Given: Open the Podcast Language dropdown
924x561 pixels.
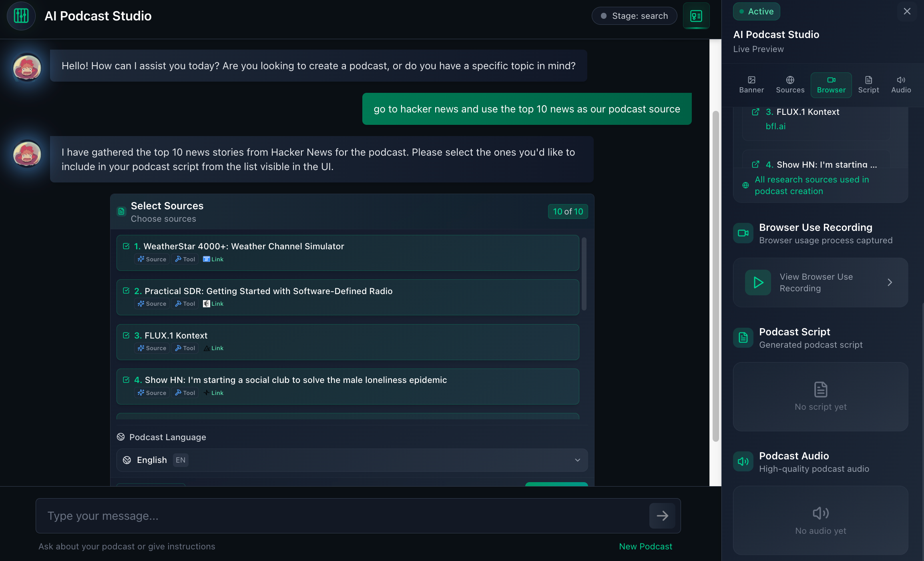Looking at the screenshot, I should click(352, 460).
